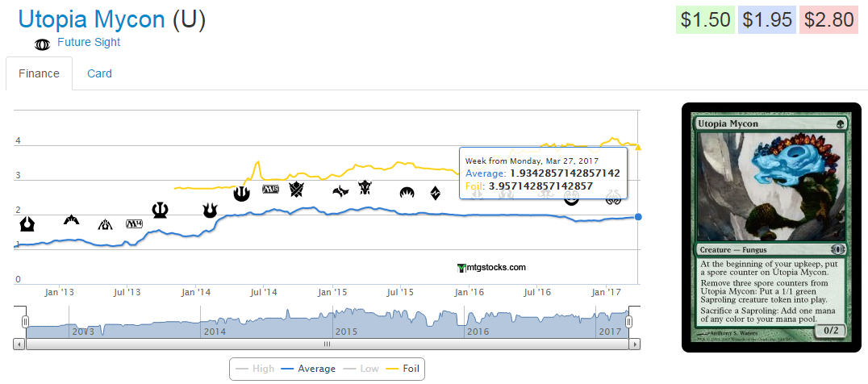The height and width of the screenshot is (384, 868).
Task: Toggle the Low price series in legend
Action: tap(361, 369)
